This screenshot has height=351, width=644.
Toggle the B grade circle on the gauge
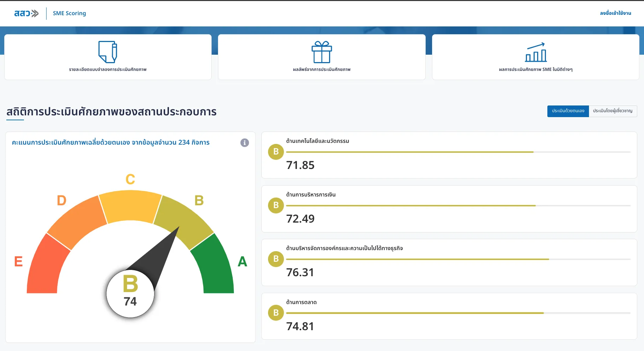[130, 293]
